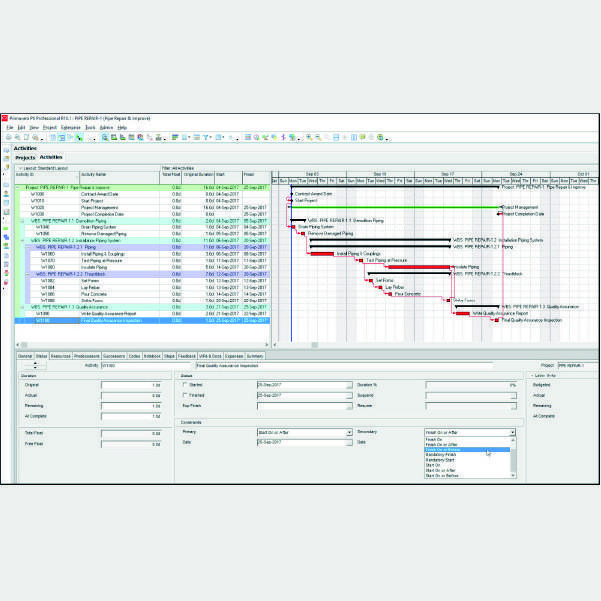The height and width of the screenshot is (601, 601).
Task: Click the top icon in left sidebar
Action: [6, 148]
